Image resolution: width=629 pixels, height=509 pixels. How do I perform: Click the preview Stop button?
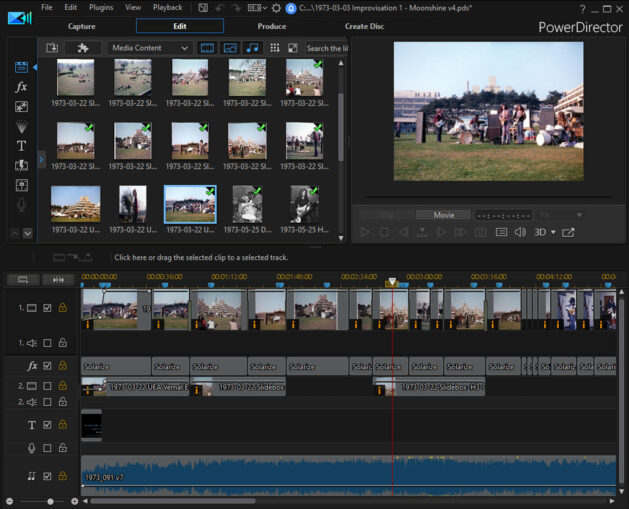[x=384, y=232]
